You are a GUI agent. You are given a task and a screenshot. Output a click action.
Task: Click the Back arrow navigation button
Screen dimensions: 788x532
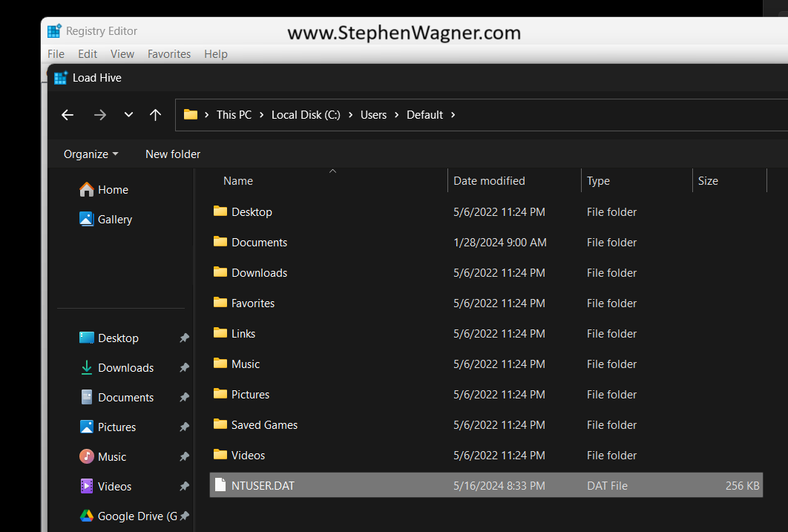[x=68, y=115]
